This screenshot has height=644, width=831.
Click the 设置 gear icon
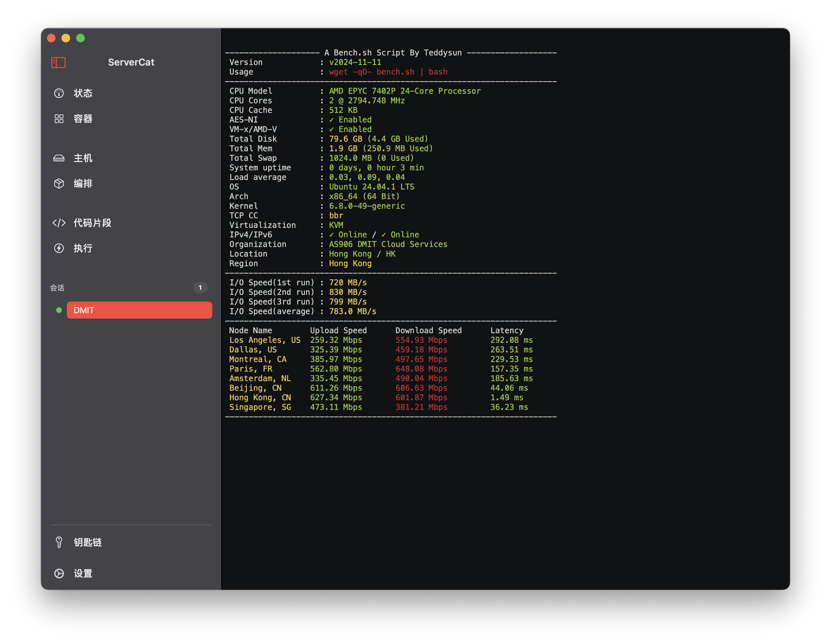pyautogui.click(x=59, y=574)
